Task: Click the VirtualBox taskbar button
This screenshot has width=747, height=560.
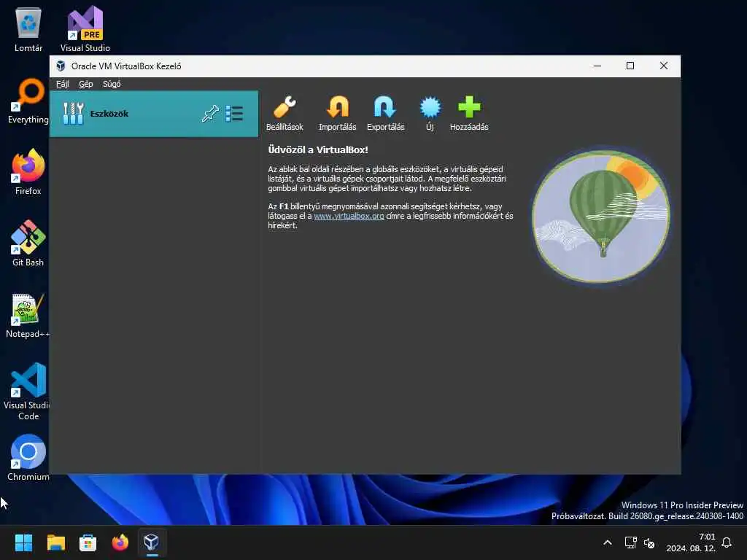Action: (x=152, y=542)
